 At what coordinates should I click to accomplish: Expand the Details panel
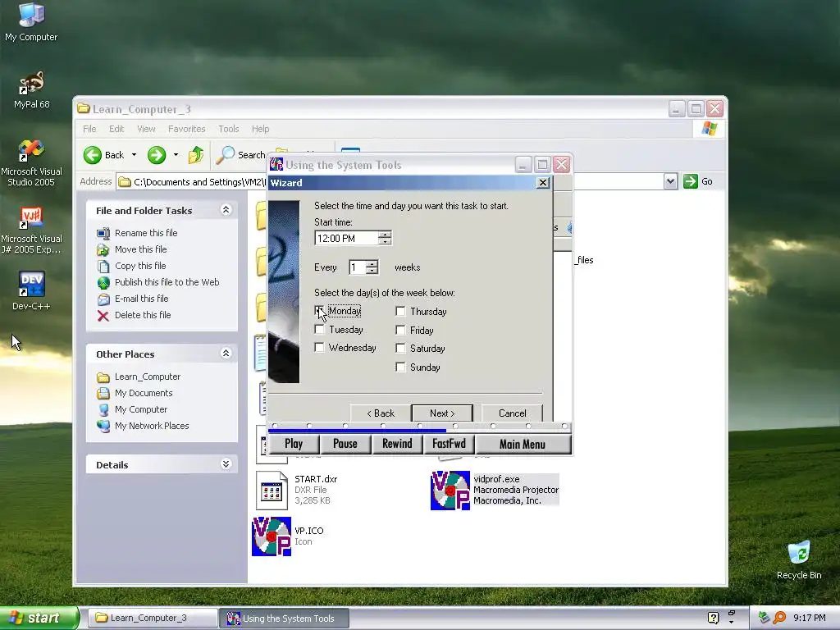(x=226, y=464)
